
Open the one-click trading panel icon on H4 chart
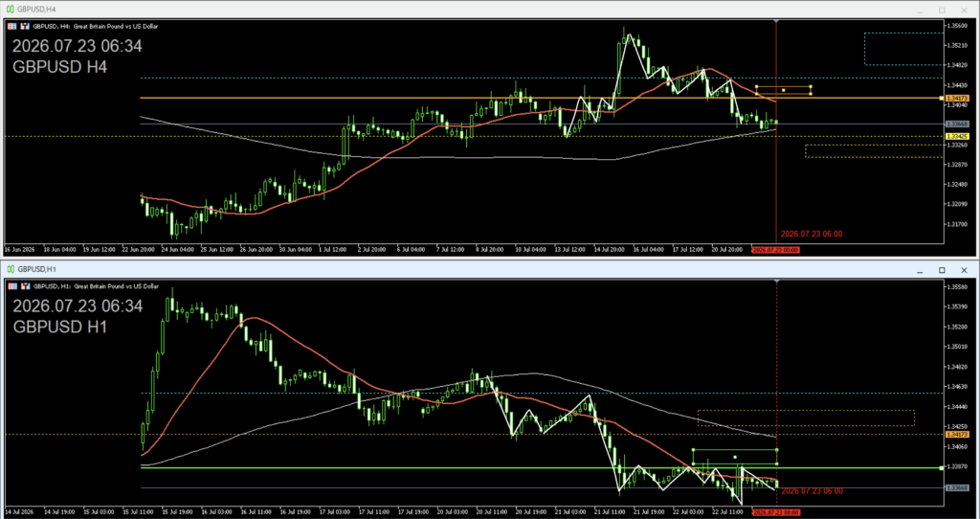pyautogui.click(x=12, y=26)
